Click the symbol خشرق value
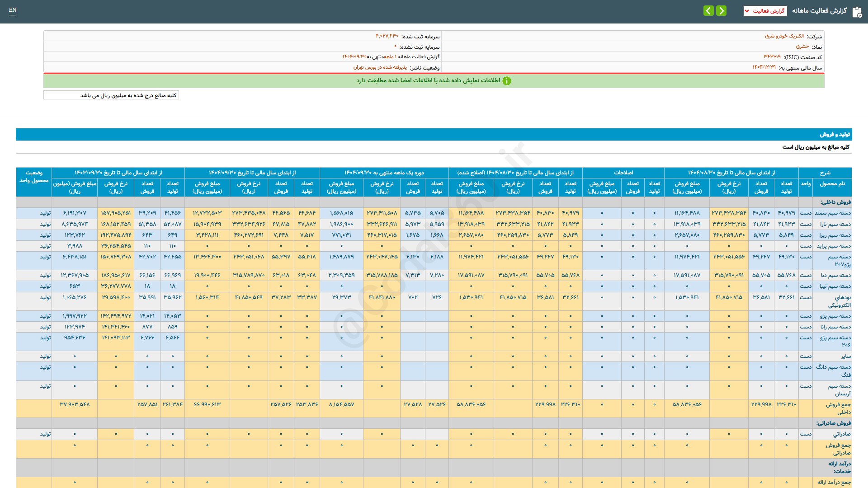This screenshot has width=868, height=488. [802, 47]
